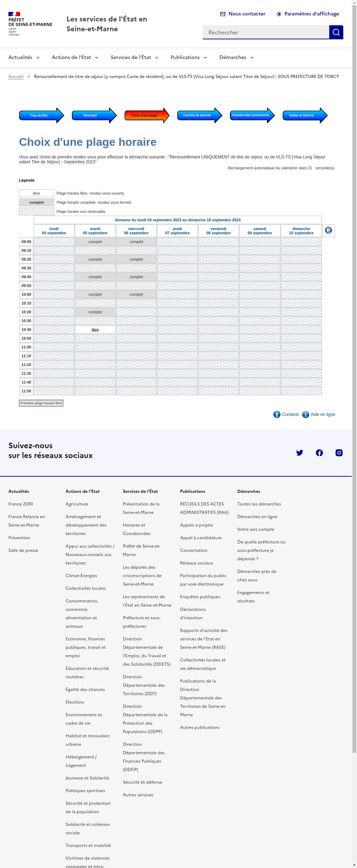Open Sécurité et défense footer link
Image resolution: width=357 pixels, height=868 pixels.
click(x=143, y=782)
